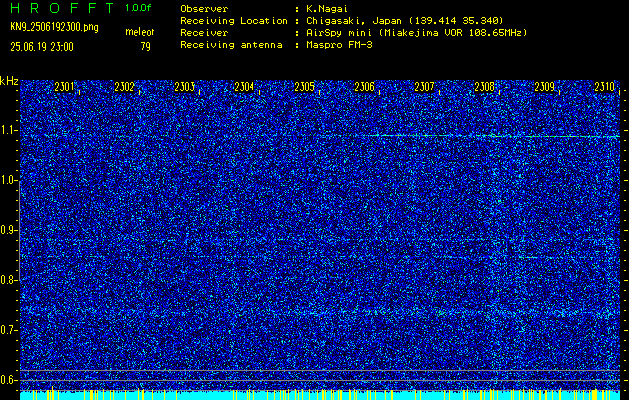Click the cyan signal level bar at bottom
629x400 pixels.
[x=320, y=395]
